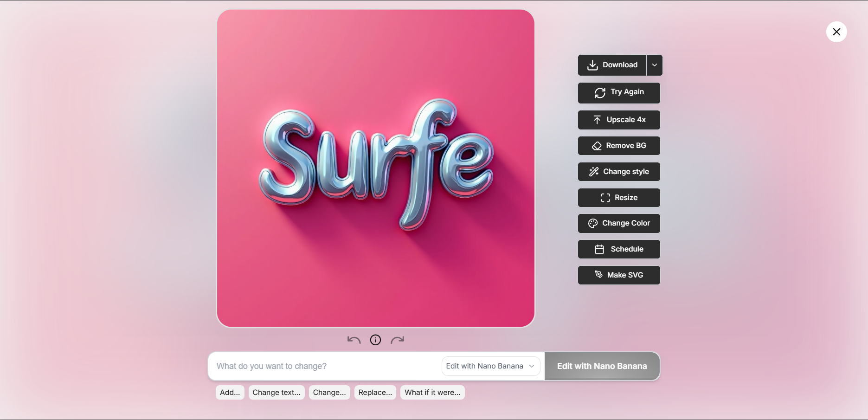
Task: Open the Change Color tool
Action: pyautogui.click(x=619, y=223)
